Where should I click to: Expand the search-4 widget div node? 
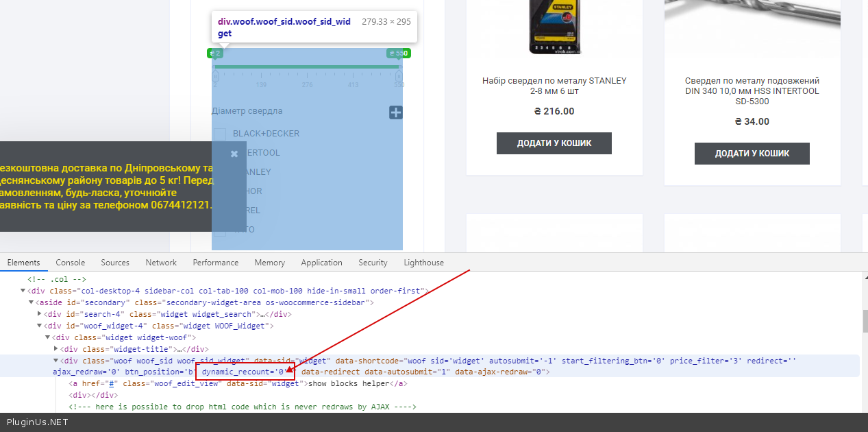(40, 314)
